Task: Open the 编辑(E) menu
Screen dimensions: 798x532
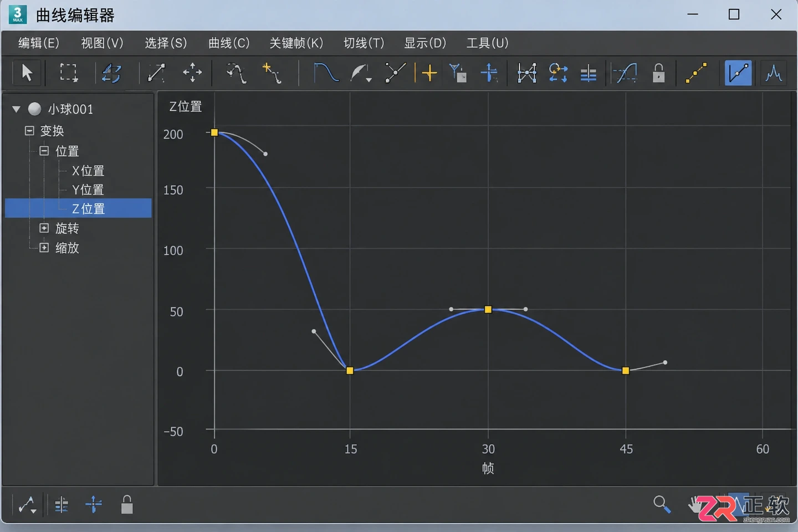Action: pyautogui.click(x=38, y=43)
